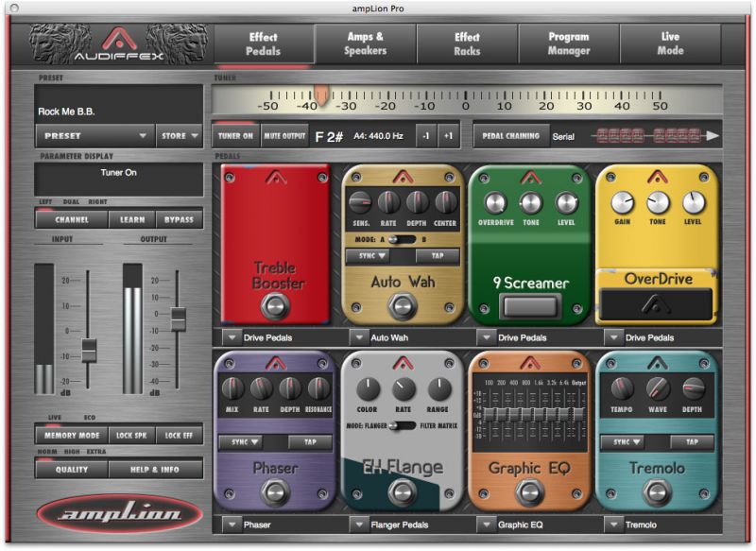This screenshot has height=551, width=756.
Task: Open the Treble Booster slot Drive Pedals selector
Action: click(232, 337)
